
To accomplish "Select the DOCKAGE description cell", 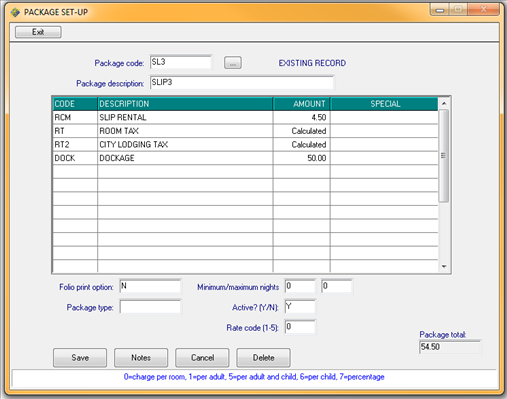I will 185,158.
